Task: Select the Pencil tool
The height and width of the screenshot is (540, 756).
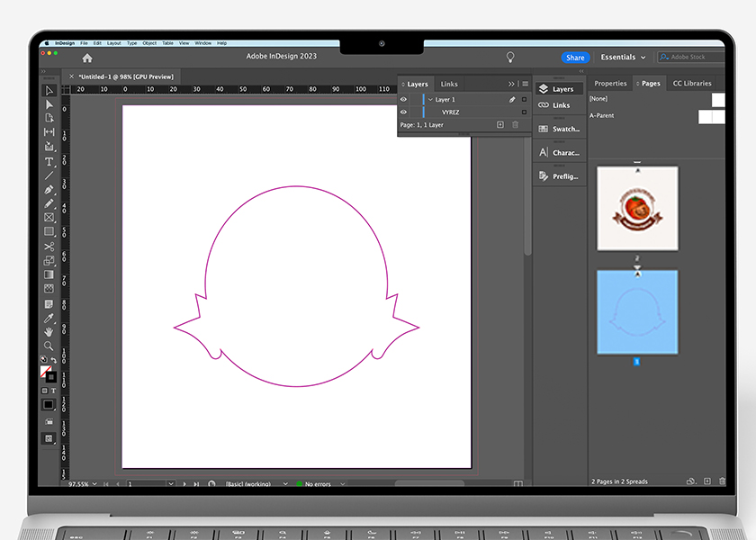Action: click(49, 203)
